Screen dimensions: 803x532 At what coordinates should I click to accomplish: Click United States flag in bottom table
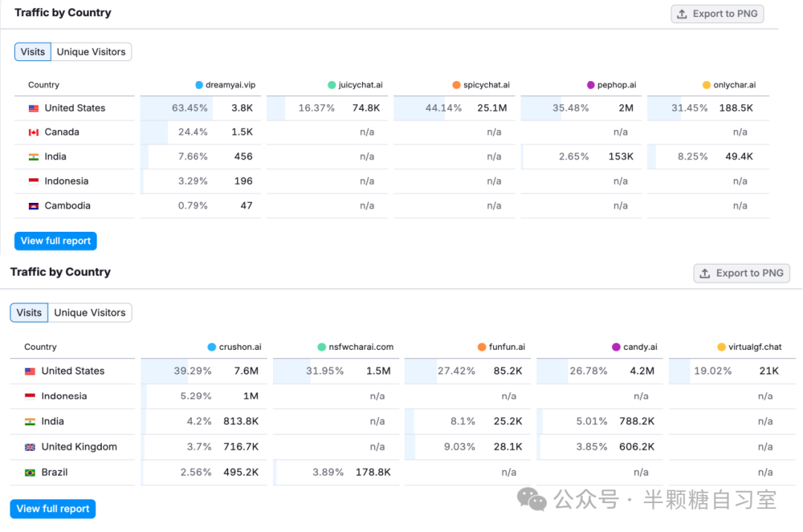(x=30, y=372)
